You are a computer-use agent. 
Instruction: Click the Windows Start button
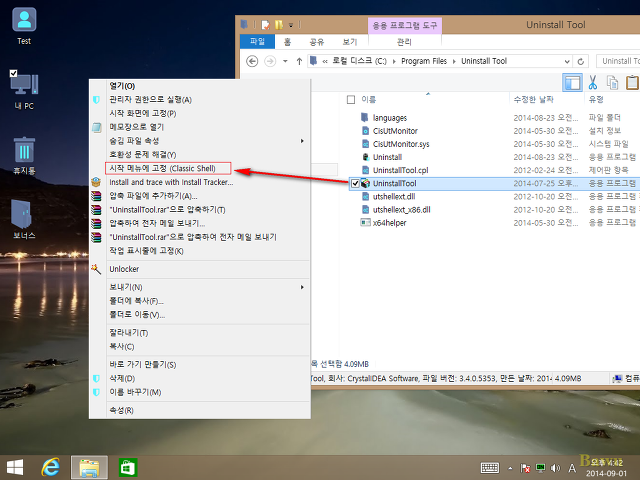(15, 467)
